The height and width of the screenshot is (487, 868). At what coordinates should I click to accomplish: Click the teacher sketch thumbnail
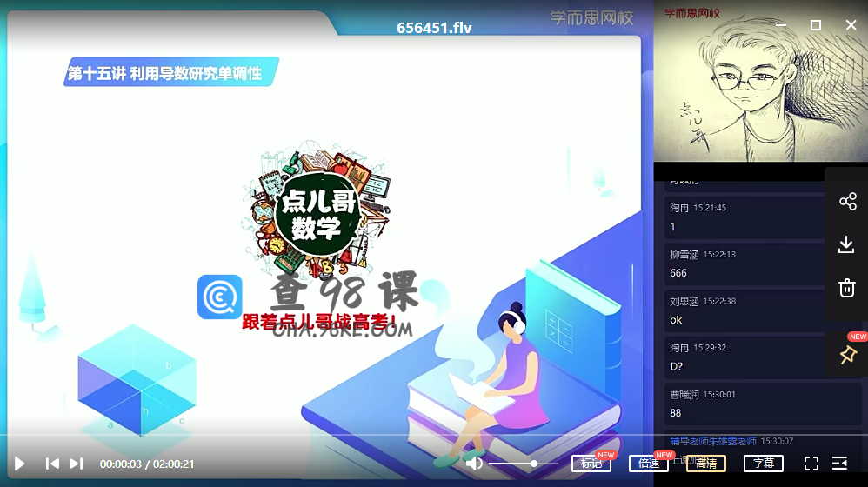[739, 87]
